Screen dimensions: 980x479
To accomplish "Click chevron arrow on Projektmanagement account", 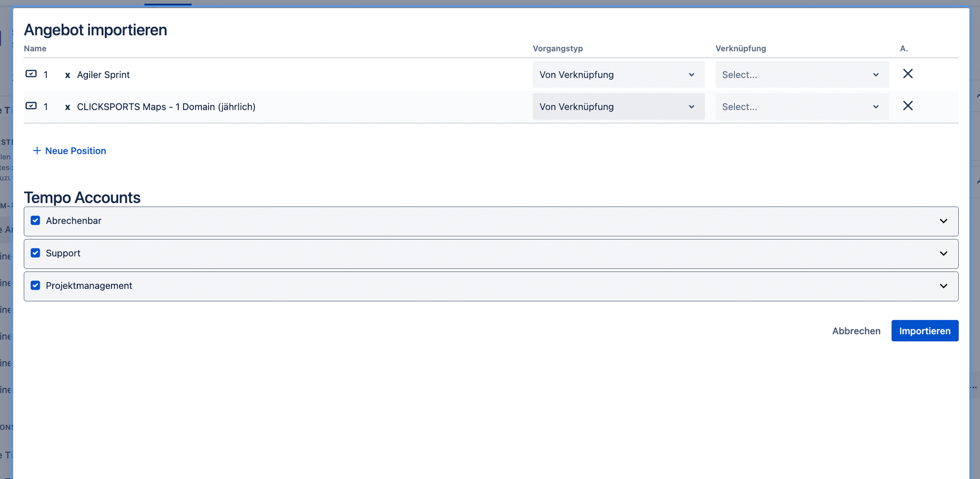I will tap(943, 286).
